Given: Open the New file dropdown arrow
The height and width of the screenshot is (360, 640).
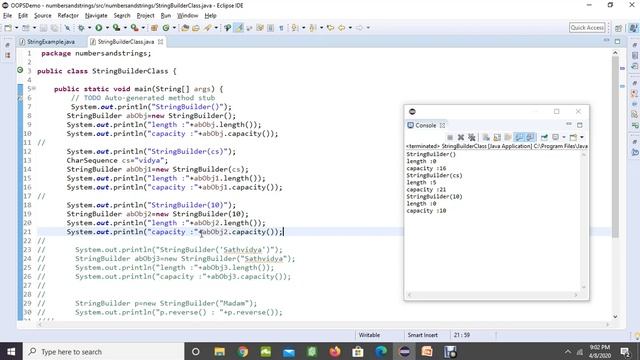Looking at the screenshot, I should 17,28.
